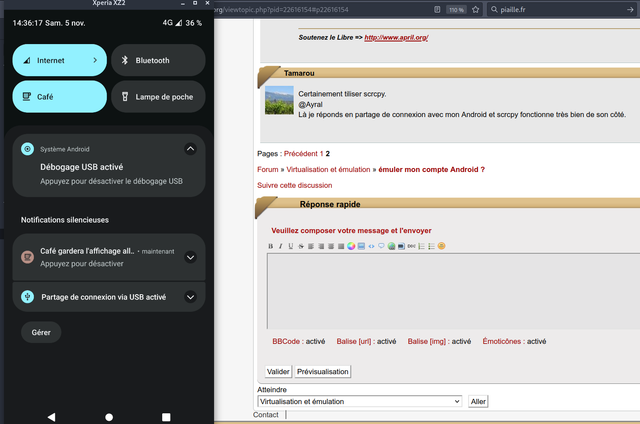Open the Internet tile chevron arrow

pos(95,60)
